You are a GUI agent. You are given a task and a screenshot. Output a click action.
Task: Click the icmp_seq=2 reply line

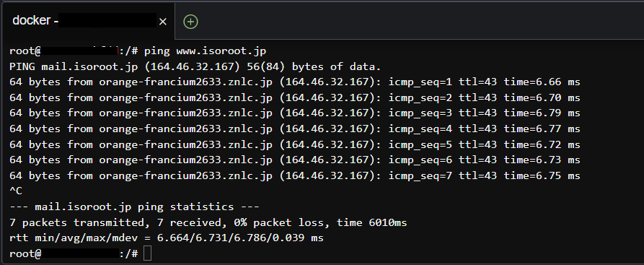(x=294, y=98)
